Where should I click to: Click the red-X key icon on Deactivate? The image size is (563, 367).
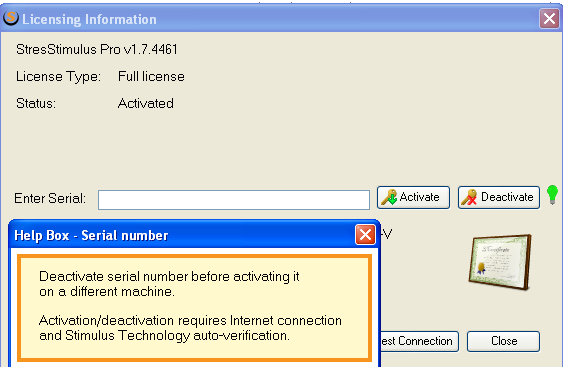pos(469,197)
